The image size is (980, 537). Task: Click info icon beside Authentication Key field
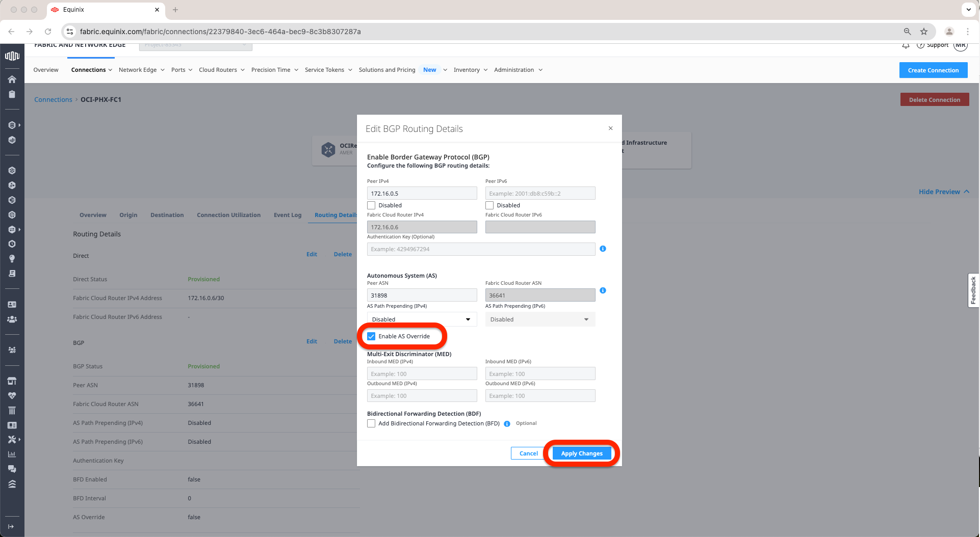coord(603,249)
